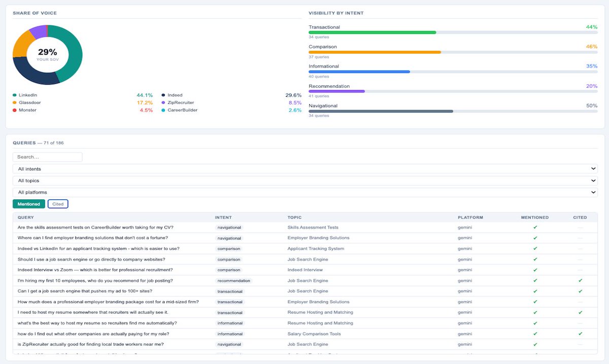Image resolution: width=609 pixels, height=364 pixels.
Task: Open the Applicant Tracking System topic link
Action: [316, 249]
